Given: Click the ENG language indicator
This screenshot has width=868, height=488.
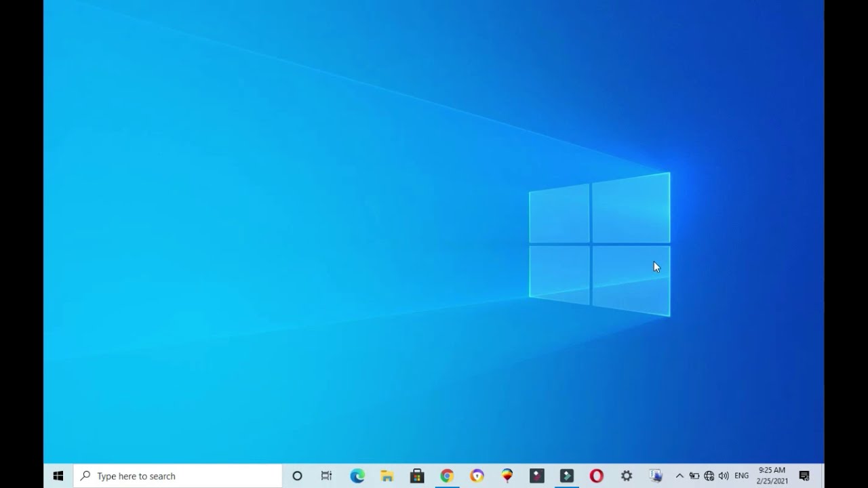Looking at the screenshot, I should (741, 476).
